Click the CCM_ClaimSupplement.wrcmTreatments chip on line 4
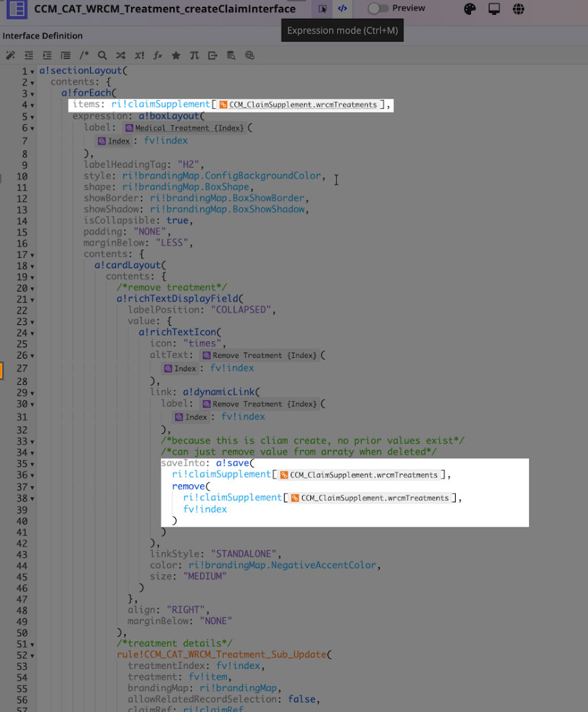 (298, 104)
